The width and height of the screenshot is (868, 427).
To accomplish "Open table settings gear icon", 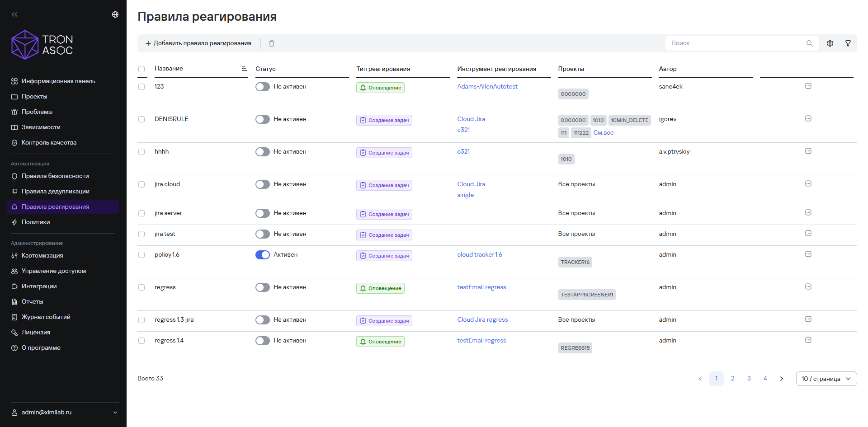I will 830,43.
